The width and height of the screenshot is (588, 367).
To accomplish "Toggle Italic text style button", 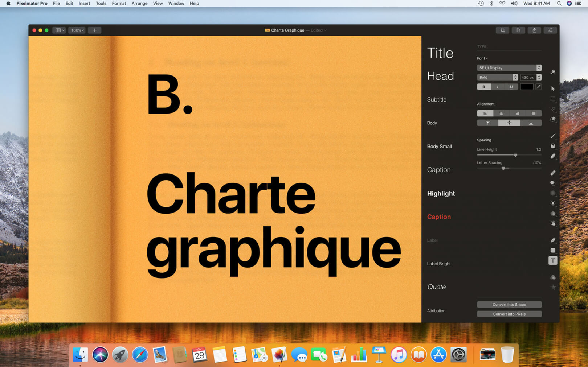I will 498,87.
